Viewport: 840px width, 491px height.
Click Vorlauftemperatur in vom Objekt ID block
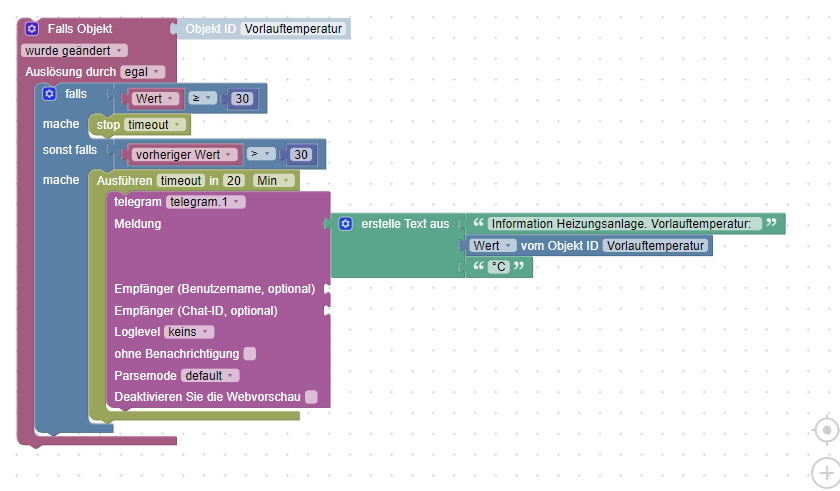[x=655, y=246]
